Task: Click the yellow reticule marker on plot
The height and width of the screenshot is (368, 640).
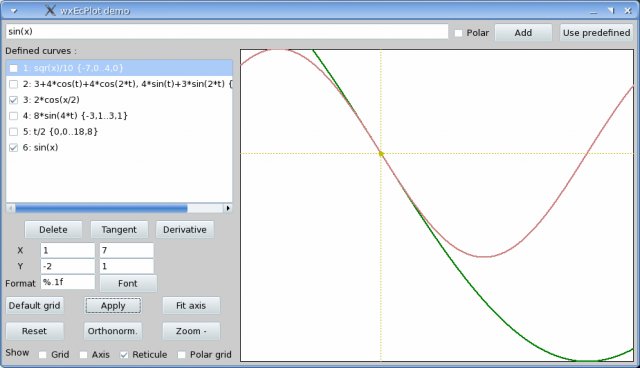Action: [x=381, y=154]
